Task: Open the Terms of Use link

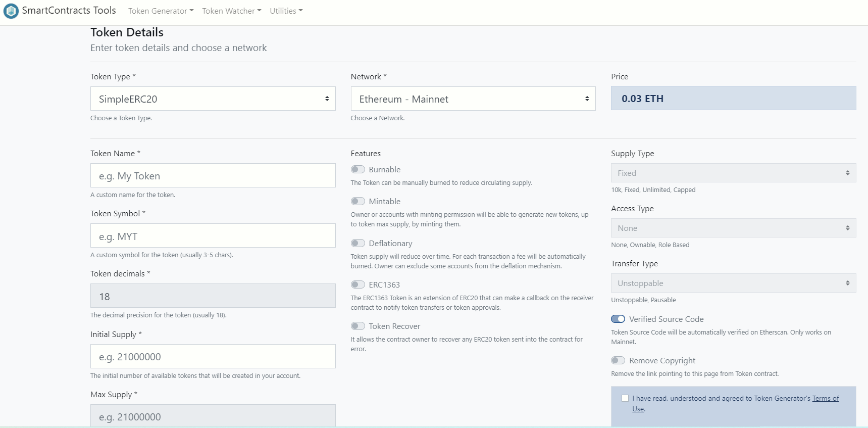Action: pyautogui.click(x=825, y=398)
